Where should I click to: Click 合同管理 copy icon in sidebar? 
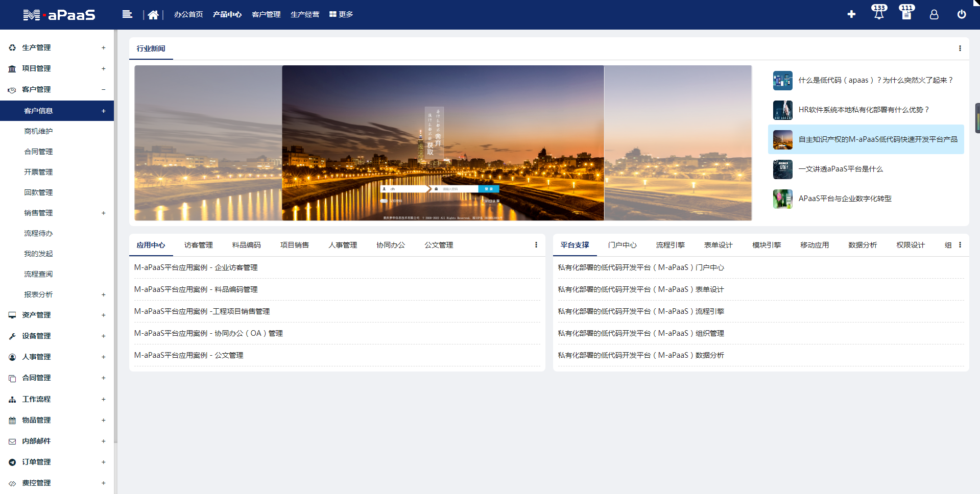click(12, 378)
